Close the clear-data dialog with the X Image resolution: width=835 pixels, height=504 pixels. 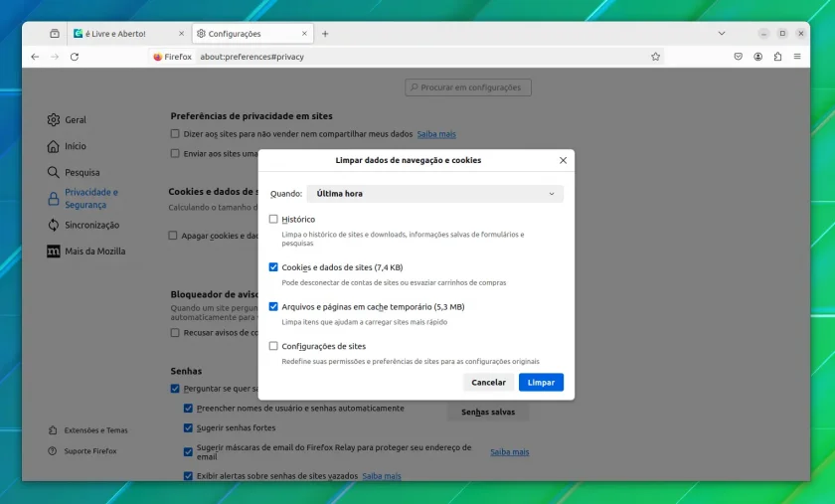click(x=563, y=160)
